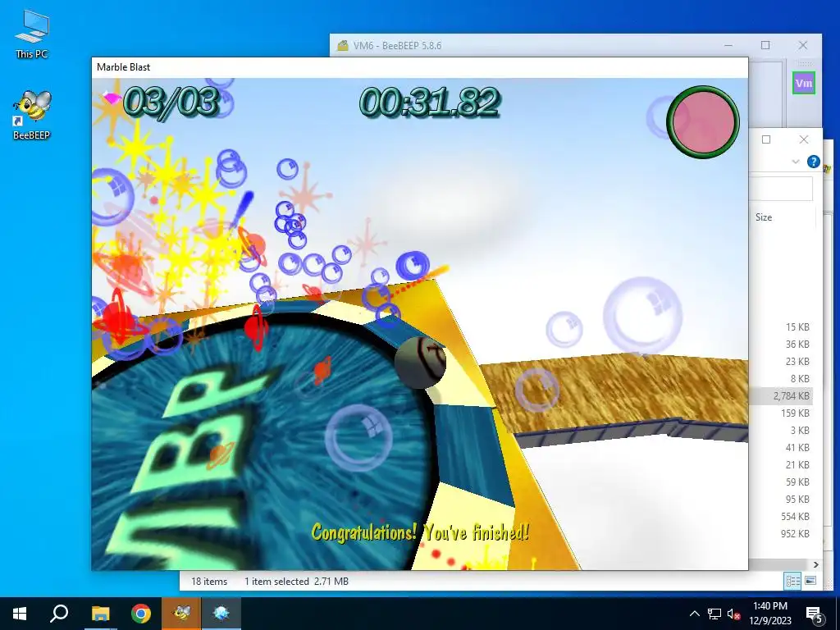840x630 pixels.
Task: Click the game timer 00:31.82
Action: (x=429, y=102)
